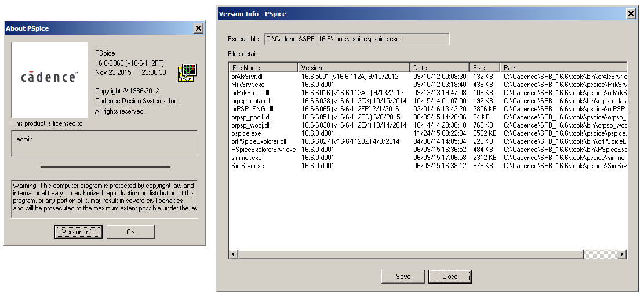This screenshot has height=298, width=644.
Task: Click the Close button in Version Info
Action: pos(450,277)
